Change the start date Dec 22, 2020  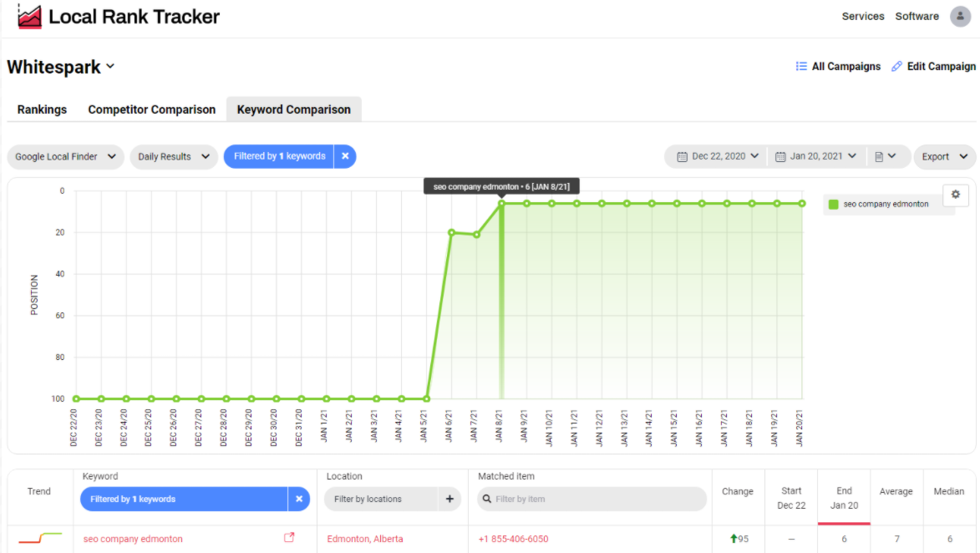[x=718, y=156]
